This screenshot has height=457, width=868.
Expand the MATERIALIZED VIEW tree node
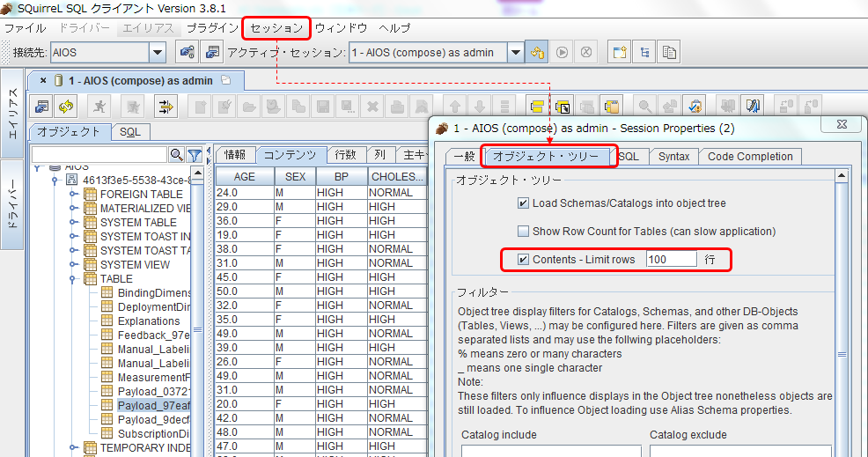coord(73,209)
